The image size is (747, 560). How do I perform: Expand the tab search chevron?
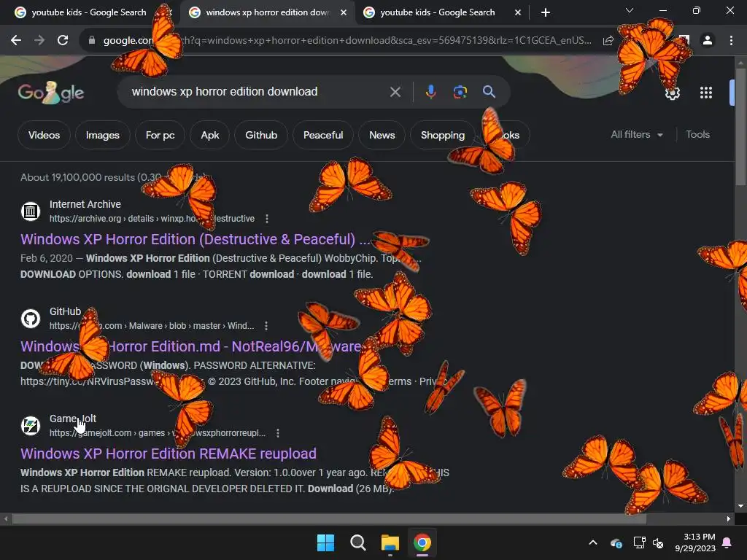coord(630,10)
